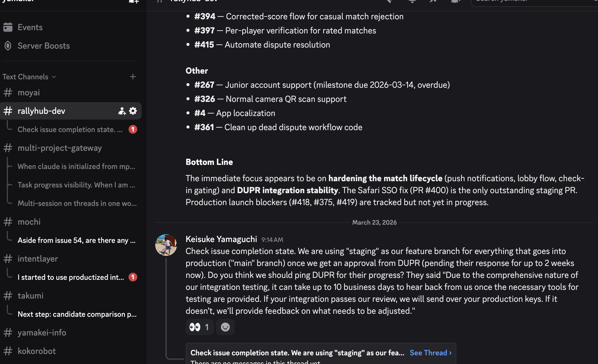Image resolution: width=598 pixels, height=364 pixels.
Task: Open the multi-project-gateway channel
Action: pos(60,148)
